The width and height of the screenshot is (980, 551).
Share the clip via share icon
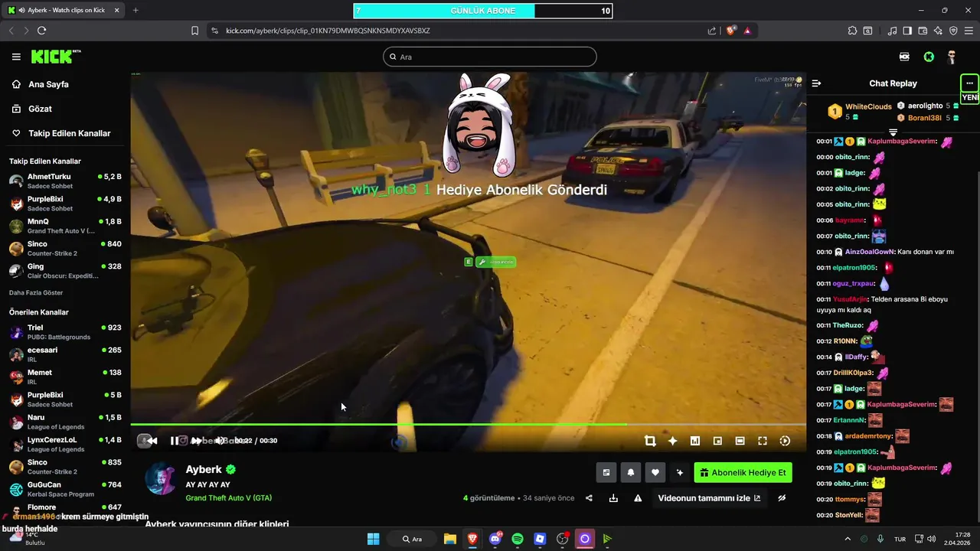(589, 498)
